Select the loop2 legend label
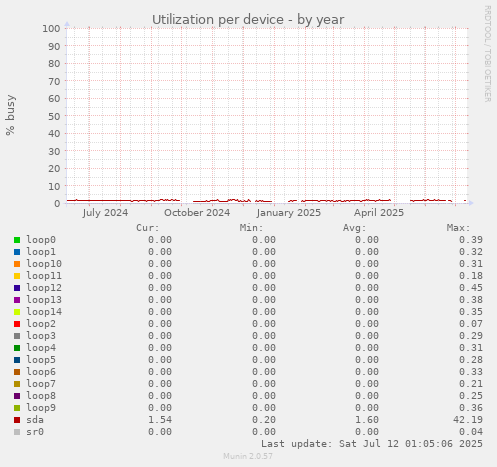Viewport: 497px width, 467px height. 41,324
